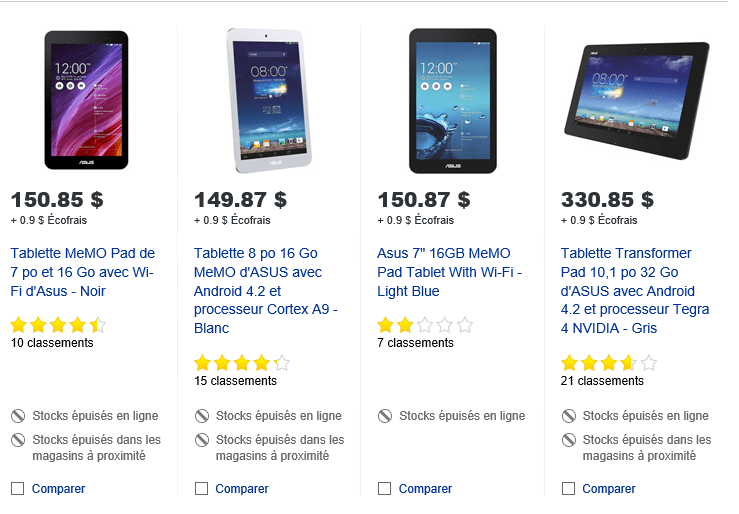Click two-star rating above 7 classements
This screenshot has height=514, width=739.
point(424,325)
